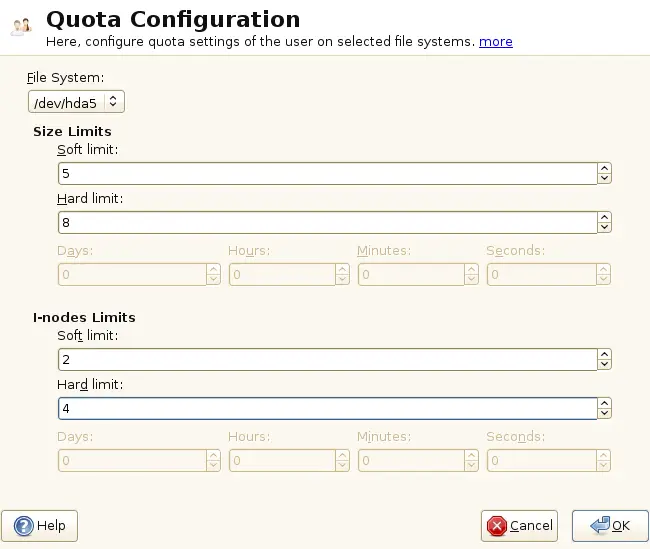Increase Size Limits Soft limit with up arrow
The width and height of the screenshot is (650, 549).
pyautogui.click(x=604, y=169)
